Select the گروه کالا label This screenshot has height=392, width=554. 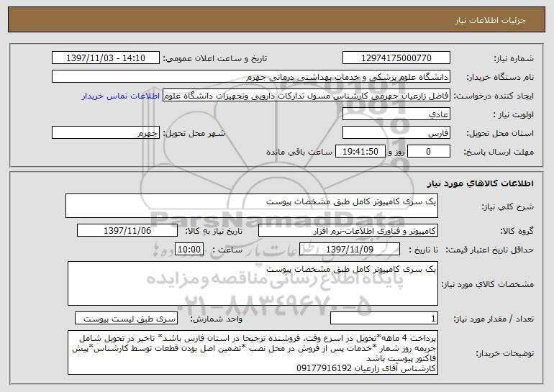517,232
